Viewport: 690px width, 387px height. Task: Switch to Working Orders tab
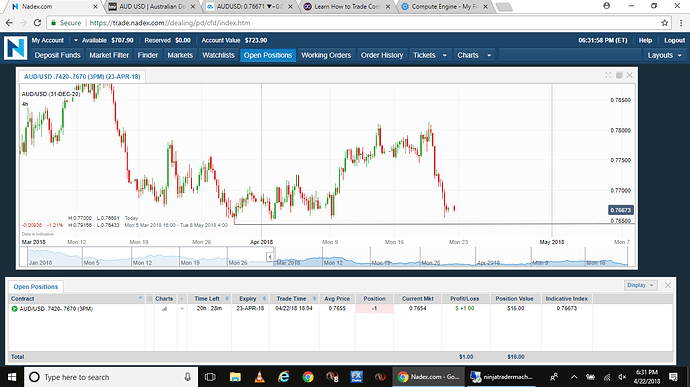(x=326, y=55)
